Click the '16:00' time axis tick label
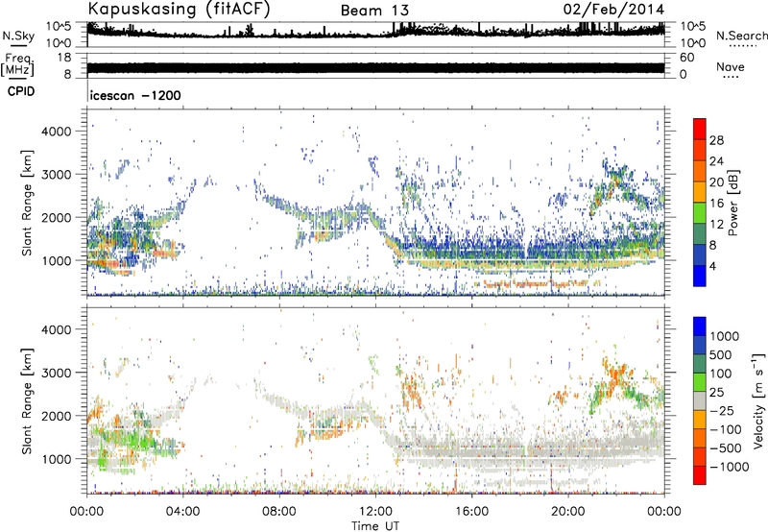Screen dimensions: 768x532 471,512
